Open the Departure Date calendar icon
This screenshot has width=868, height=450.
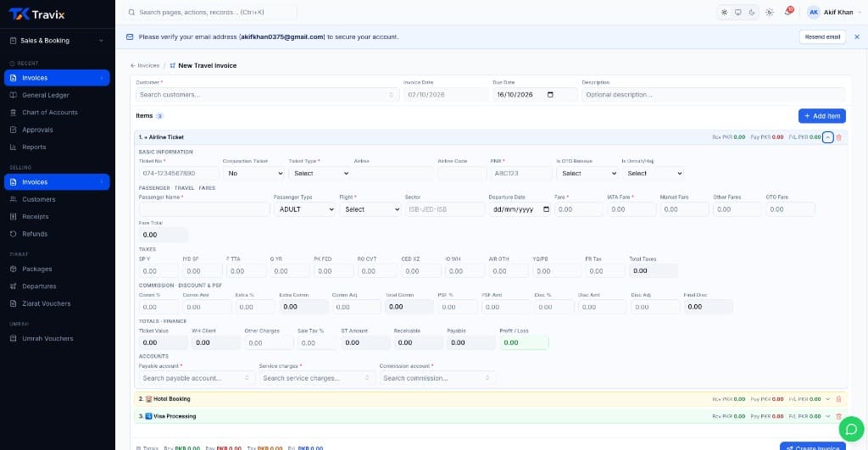547,209
